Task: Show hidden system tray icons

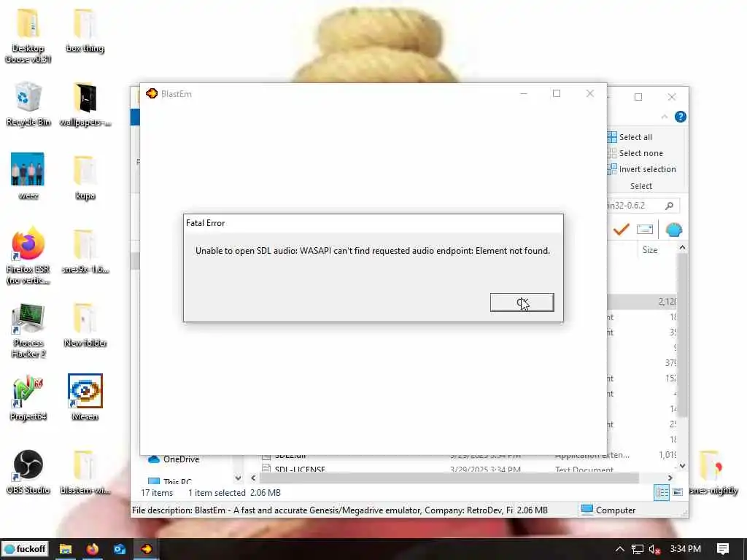Action: 619,549
